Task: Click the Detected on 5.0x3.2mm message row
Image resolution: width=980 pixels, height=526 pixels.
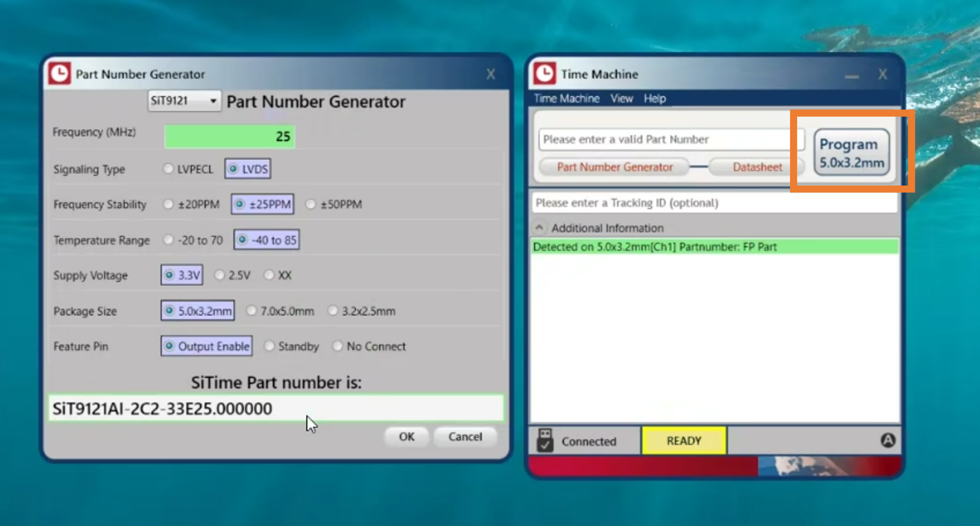Action: tap(715, 247)
